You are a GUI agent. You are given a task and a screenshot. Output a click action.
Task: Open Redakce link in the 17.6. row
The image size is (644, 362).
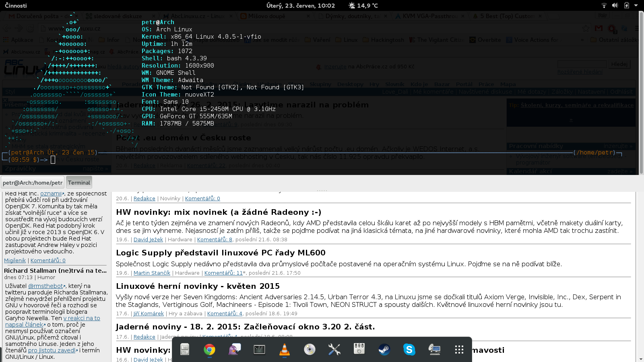144,337
